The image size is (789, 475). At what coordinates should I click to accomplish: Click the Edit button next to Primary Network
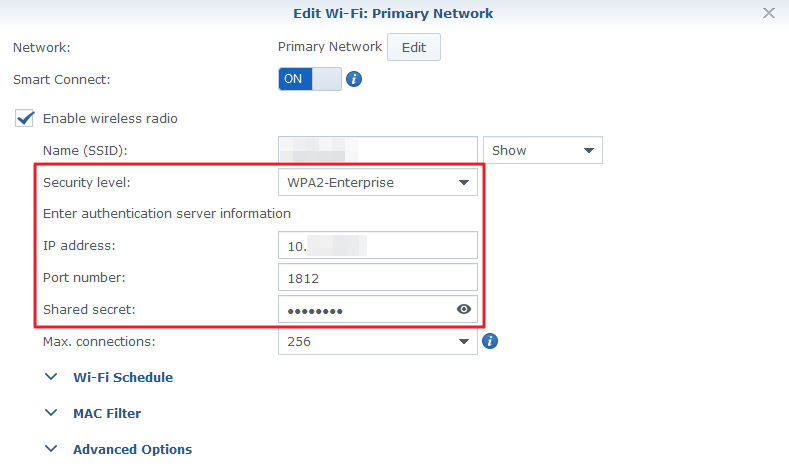click(x=414, y=47)
